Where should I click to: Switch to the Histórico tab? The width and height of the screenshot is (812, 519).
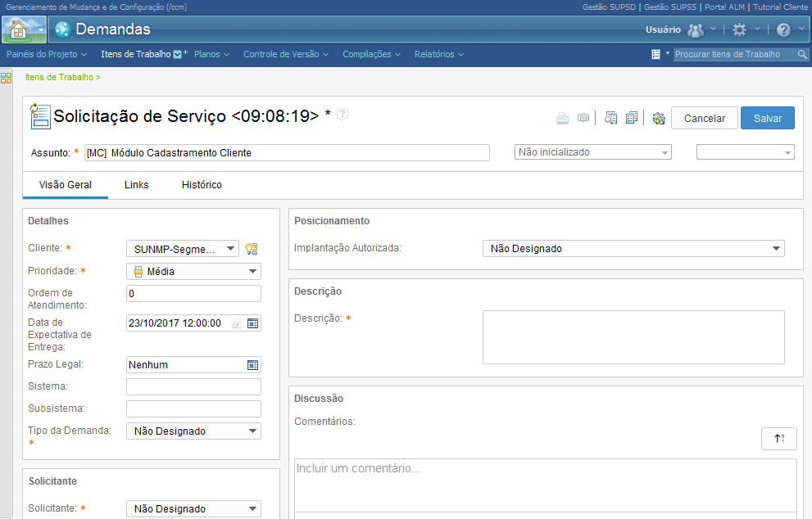pos(202,185)
